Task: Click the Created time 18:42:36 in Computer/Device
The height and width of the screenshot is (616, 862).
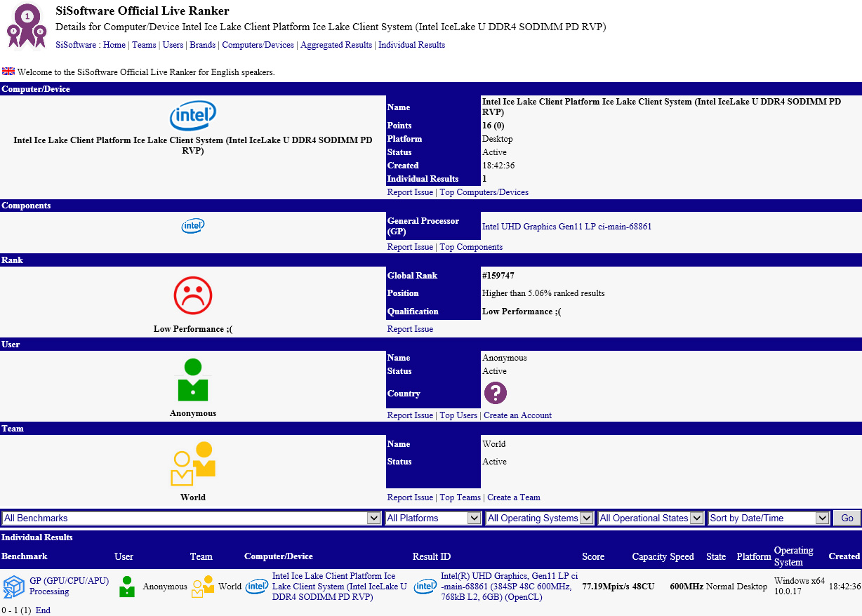Action: click(499, 166)
